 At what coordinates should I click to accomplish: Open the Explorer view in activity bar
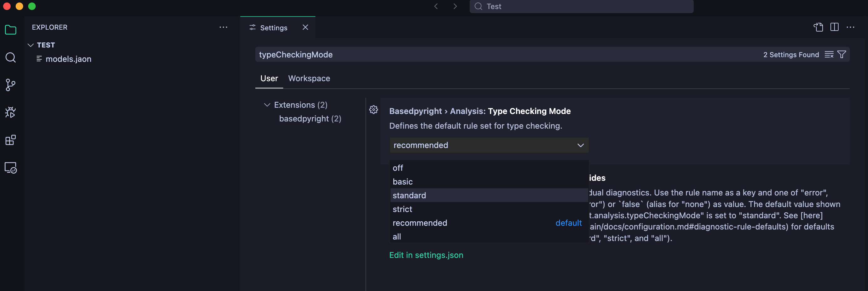[x=10, y=30]
